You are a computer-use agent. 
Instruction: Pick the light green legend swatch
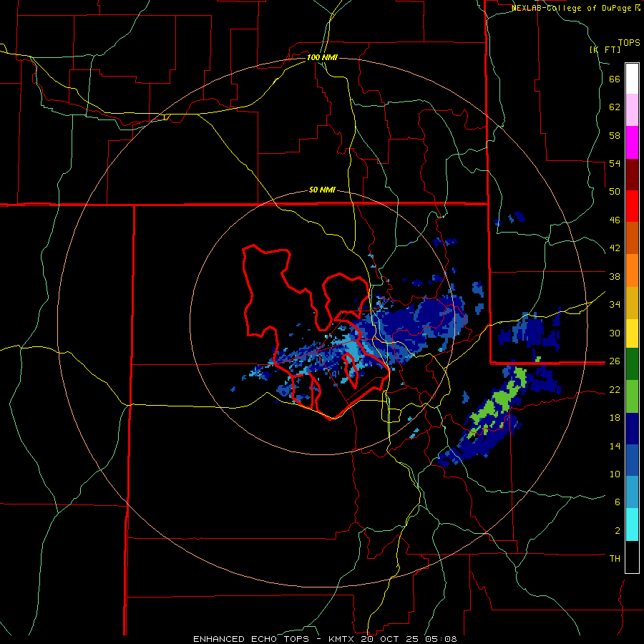tap(632, 396)
